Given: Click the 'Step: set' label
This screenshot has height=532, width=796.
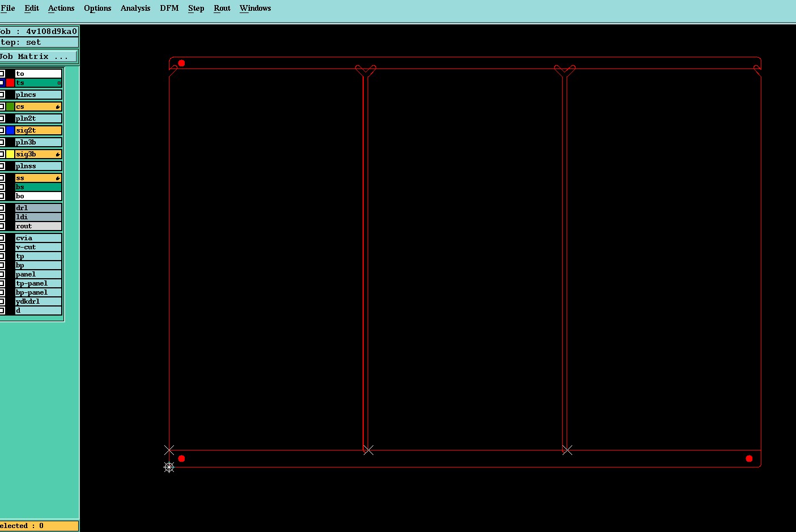Looking at the screenshot, I should pyautogui.click(x=20, y=42).
